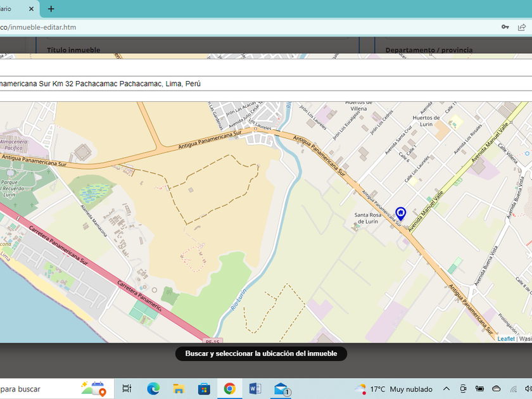Screen dimensions: 532x399
Task: Open Microsoft Store from the taskbar
Action: coord(204,388)
